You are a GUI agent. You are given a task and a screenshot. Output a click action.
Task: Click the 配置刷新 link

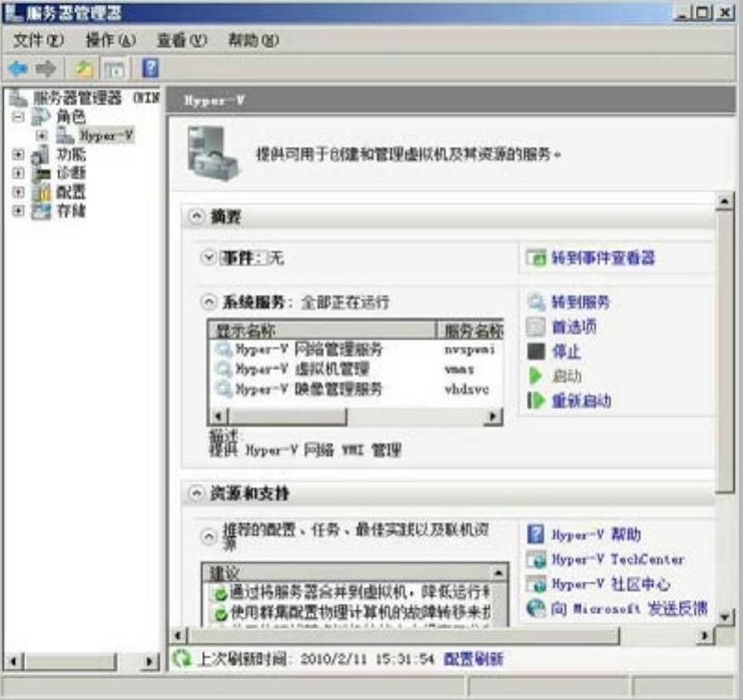coord(472,658)
